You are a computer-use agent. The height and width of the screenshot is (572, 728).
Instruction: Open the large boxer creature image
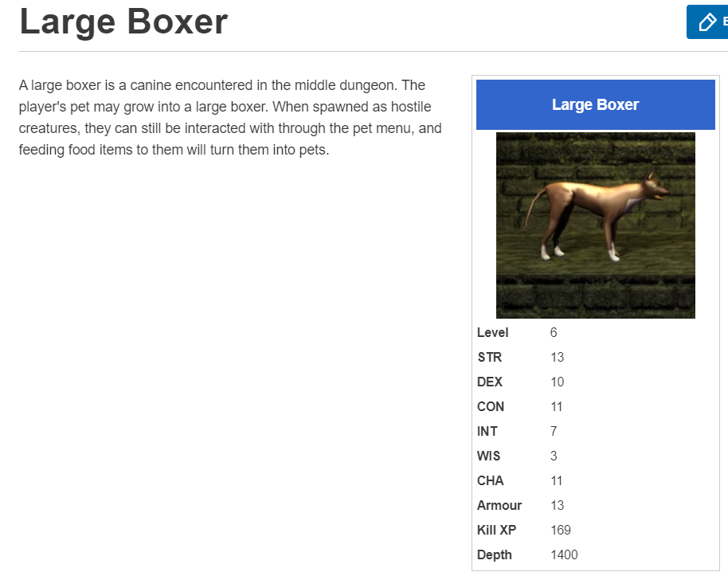click(595, 225)
